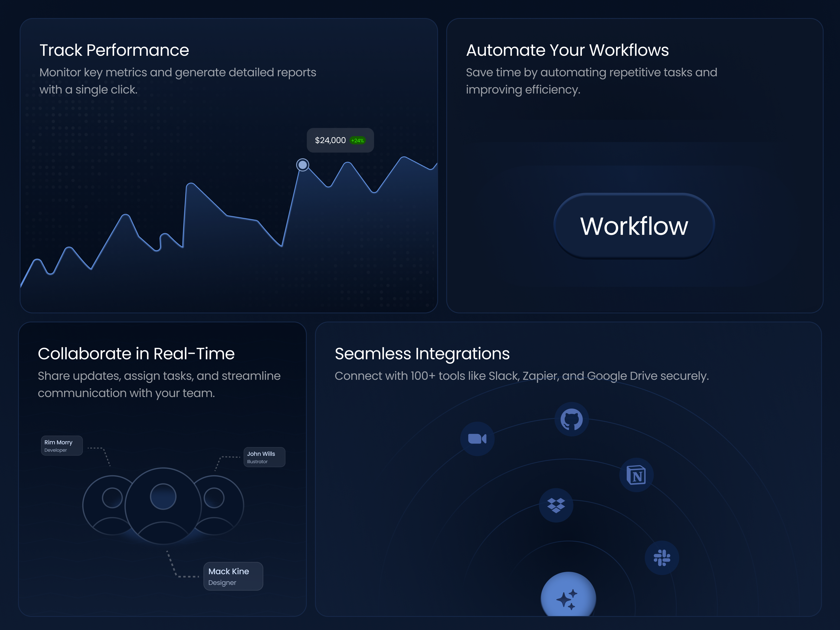Click the Zoom video camera icon
Viewport: 840px width, 630px height.
coord(477,439)
